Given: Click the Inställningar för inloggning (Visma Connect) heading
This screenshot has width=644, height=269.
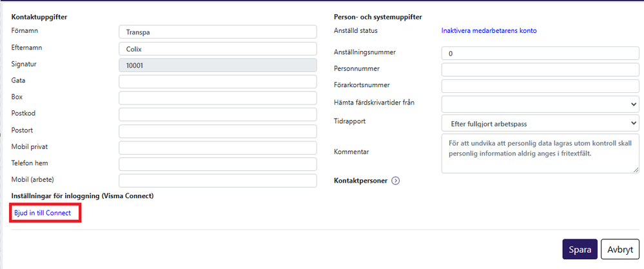Looking at the screenshot, I should coord(83,196).
